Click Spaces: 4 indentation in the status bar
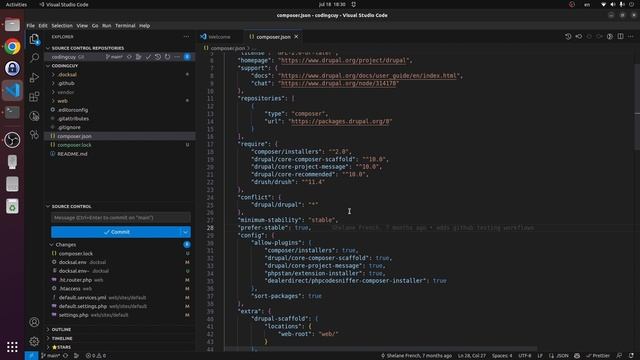Viewport: 640px width, 360px height. 502,356
